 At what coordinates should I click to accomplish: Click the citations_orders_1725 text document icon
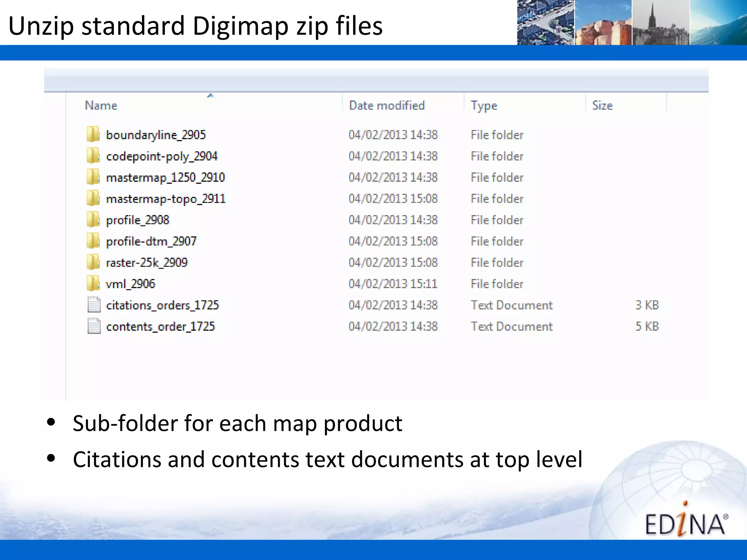point(94,305)
